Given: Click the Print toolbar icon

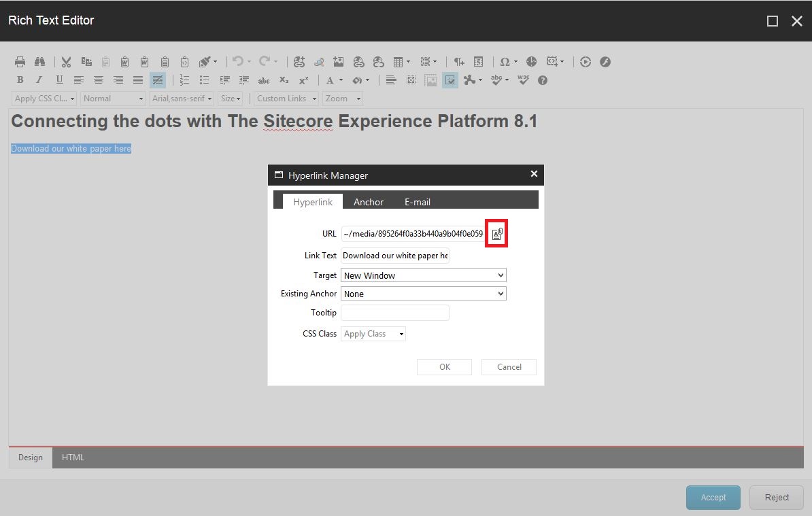Looking at the screenshot, I should (x=20, y=62).
